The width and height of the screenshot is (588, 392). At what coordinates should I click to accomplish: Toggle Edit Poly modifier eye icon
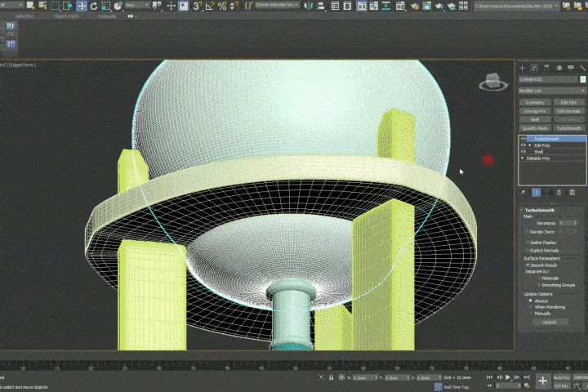tap(523, 145)
